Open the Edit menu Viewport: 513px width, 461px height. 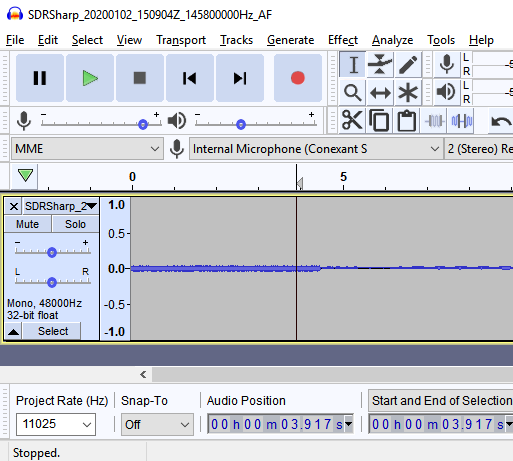tap(48, 40)
